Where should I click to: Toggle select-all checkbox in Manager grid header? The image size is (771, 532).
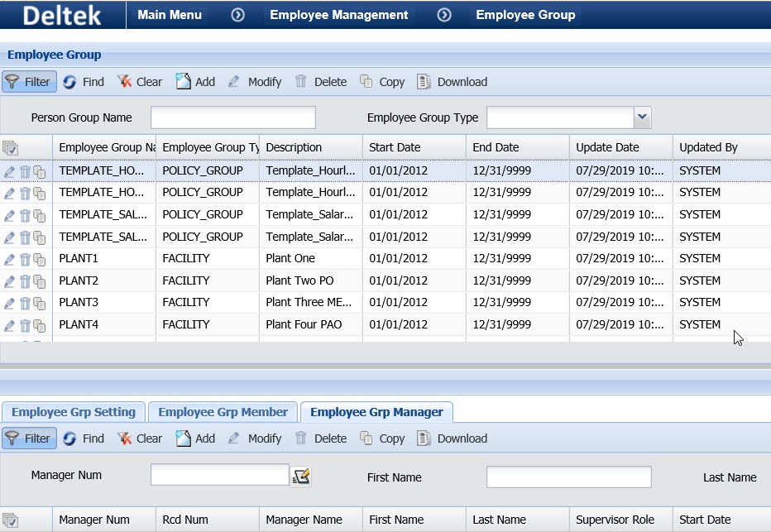coord(11,520)
